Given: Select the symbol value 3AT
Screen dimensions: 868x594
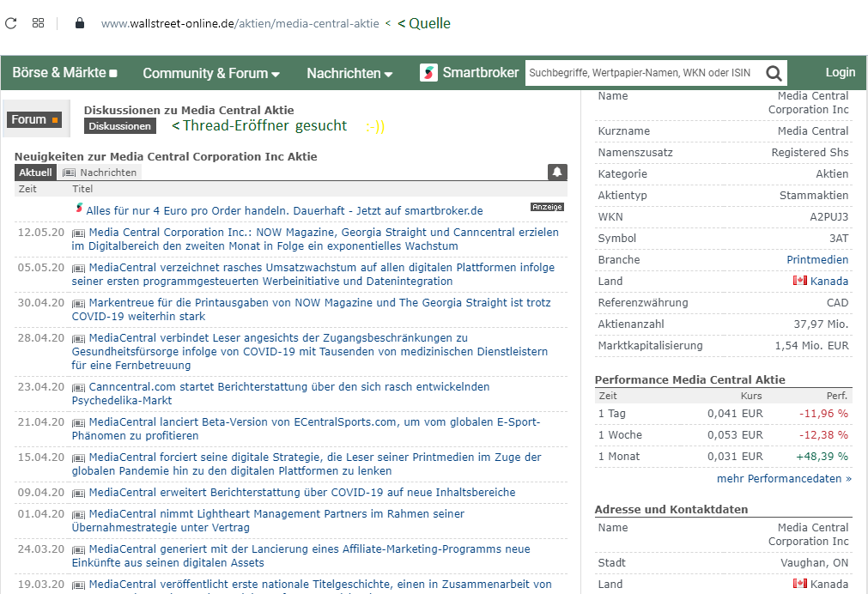Looking at the screenshot, I should pos(839,239).
